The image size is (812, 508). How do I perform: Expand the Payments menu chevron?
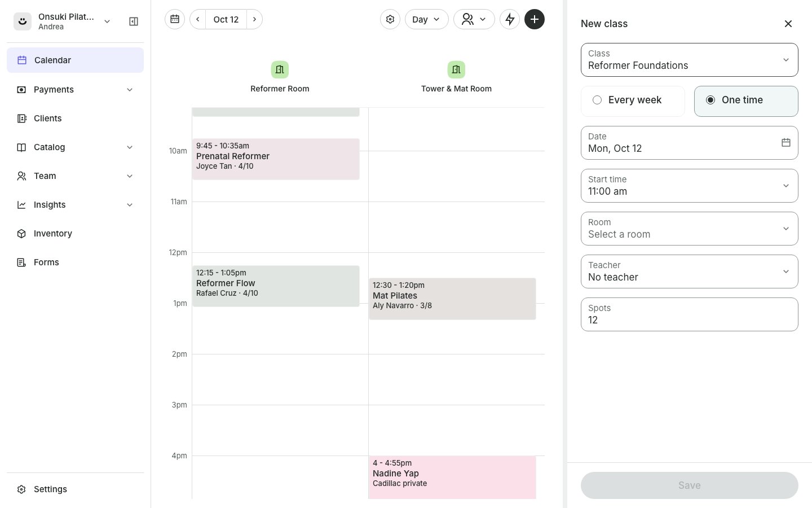click(130, 90)
